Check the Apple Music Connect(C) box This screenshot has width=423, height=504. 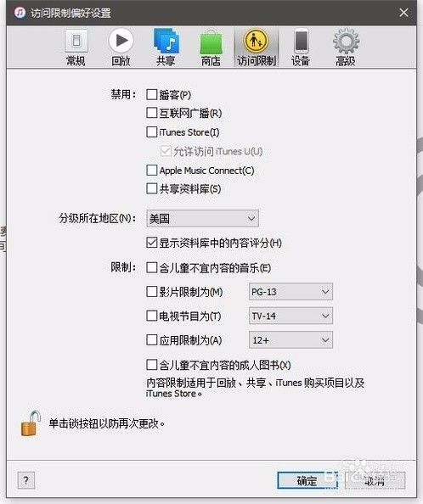click(151, 170)
